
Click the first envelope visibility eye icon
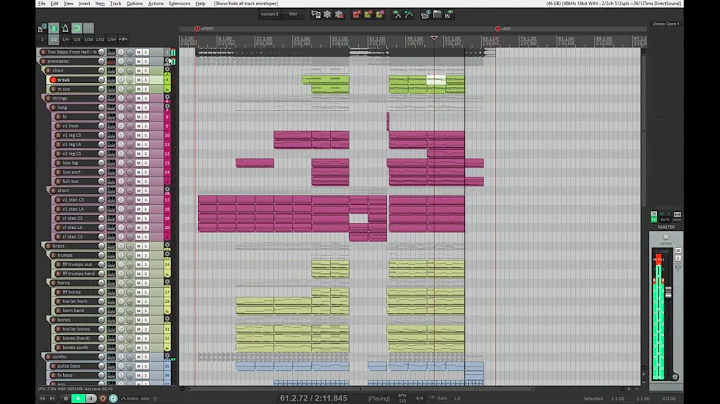pos(397,14)
